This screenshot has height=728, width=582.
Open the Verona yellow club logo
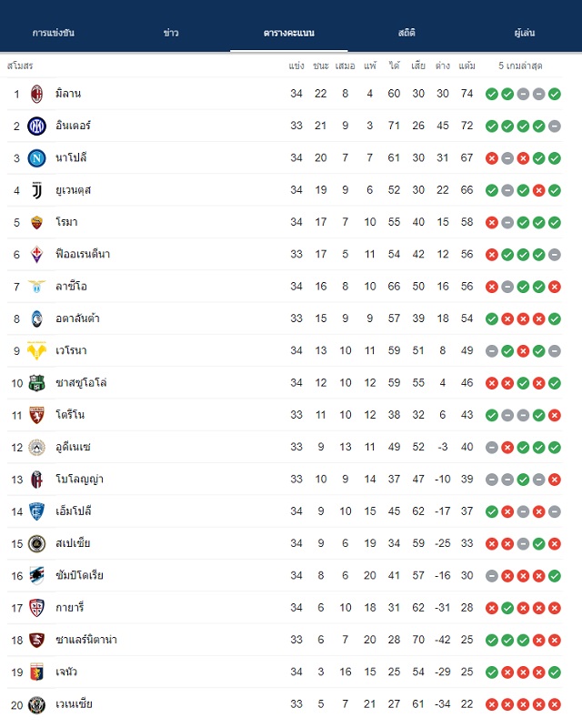pyautogui.click(x=36, y=350)
